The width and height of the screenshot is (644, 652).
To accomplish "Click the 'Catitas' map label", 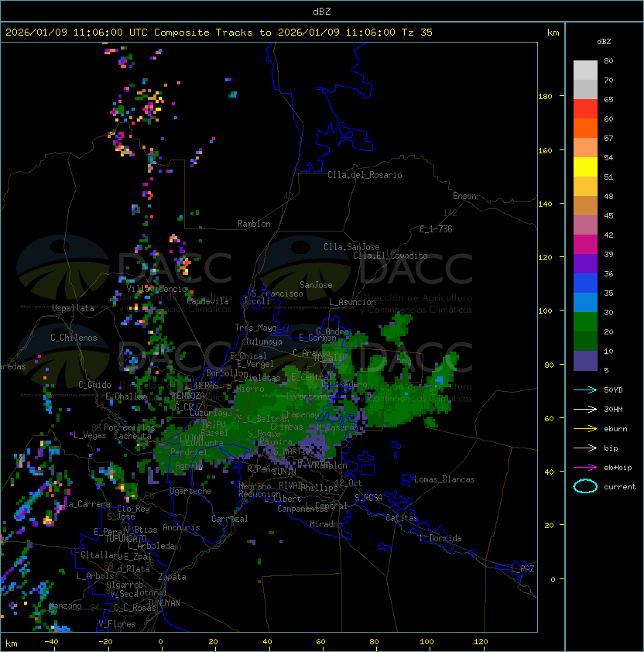I will 402,518.
